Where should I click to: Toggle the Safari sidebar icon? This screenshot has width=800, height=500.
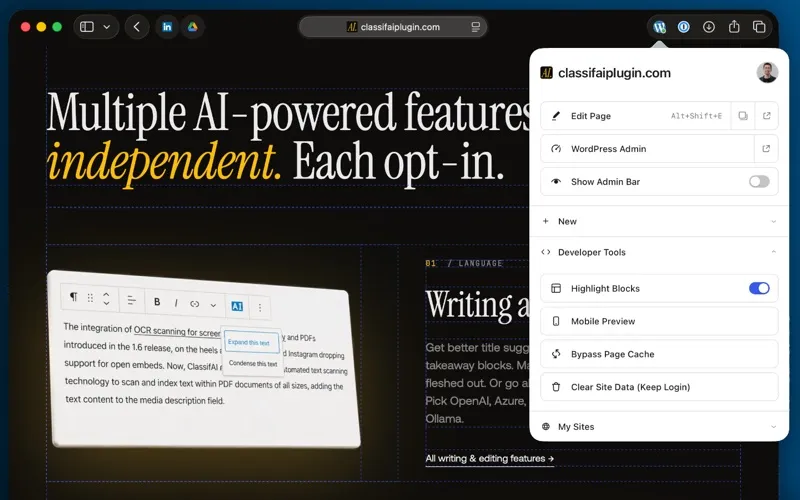pos(87,27)
